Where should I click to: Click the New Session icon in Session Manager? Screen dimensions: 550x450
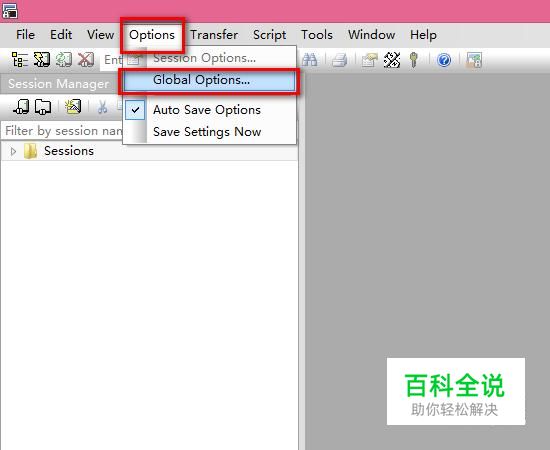[x=73, y=107]
